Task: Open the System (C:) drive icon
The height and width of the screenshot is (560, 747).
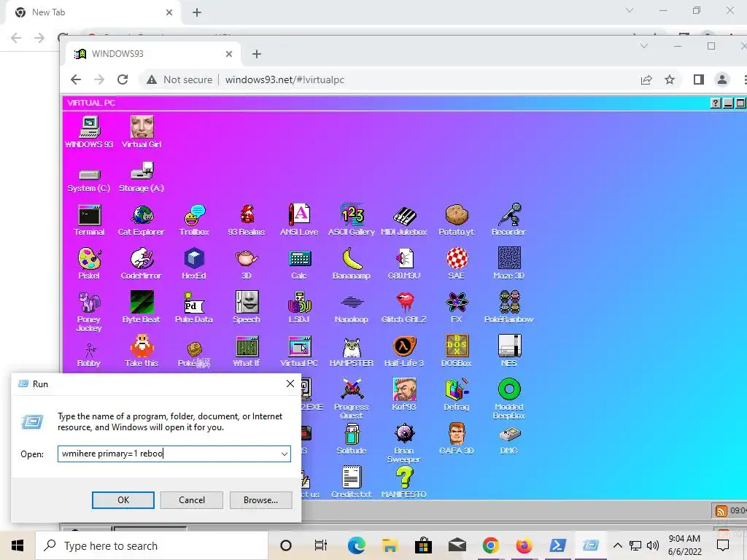Action: pyautogui.click(x=89, y=180)
